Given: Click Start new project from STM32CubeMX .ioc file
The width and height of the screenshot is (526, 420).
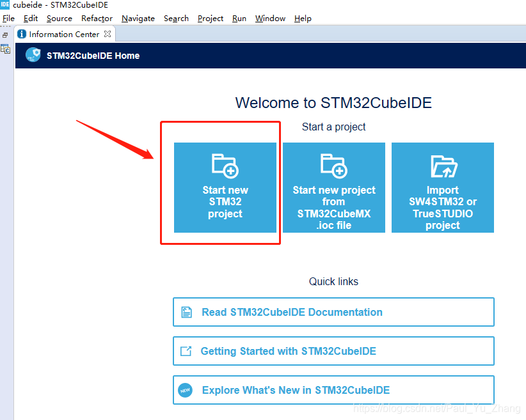Looking at the screenshot, I should [334, 187].
